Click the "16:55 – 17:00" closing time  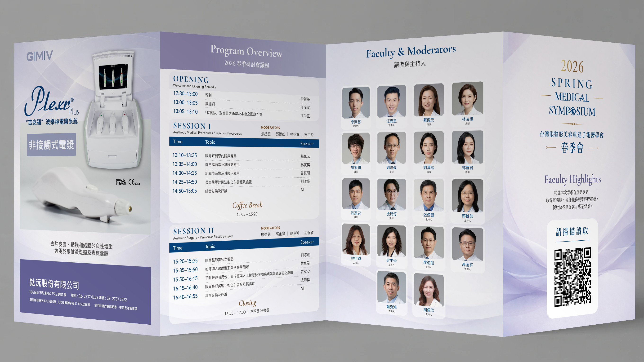point(235,313)
